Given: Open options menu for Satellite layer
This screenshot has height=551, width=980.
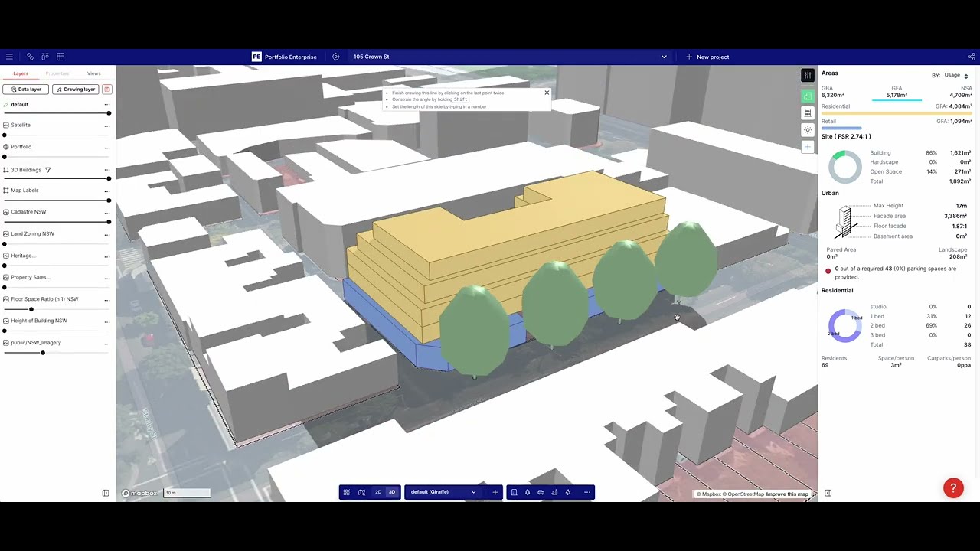Looking at the screenshot, I should click(x=107, y=126).
